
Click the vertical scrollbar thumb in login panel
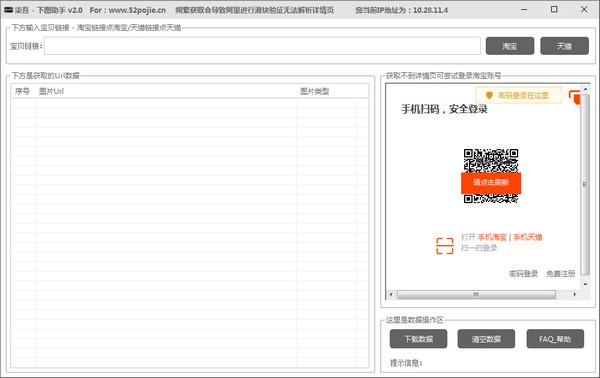(585, 185)
